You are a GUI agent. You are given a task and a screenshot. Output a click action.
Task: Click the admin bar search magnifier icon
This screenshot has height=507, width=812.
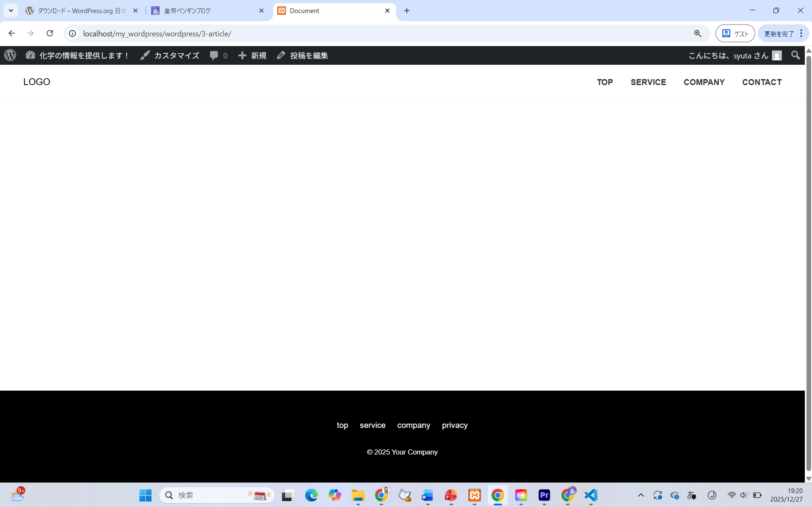click(x=795, y=55)
